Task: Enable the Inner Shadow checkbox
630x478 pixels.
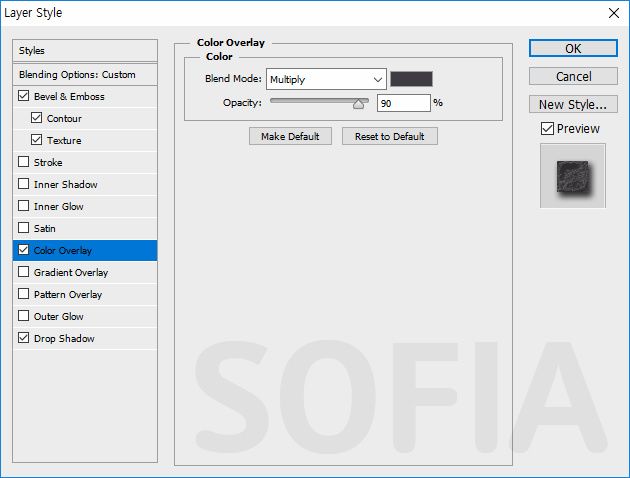Action: tap(24, 184)
